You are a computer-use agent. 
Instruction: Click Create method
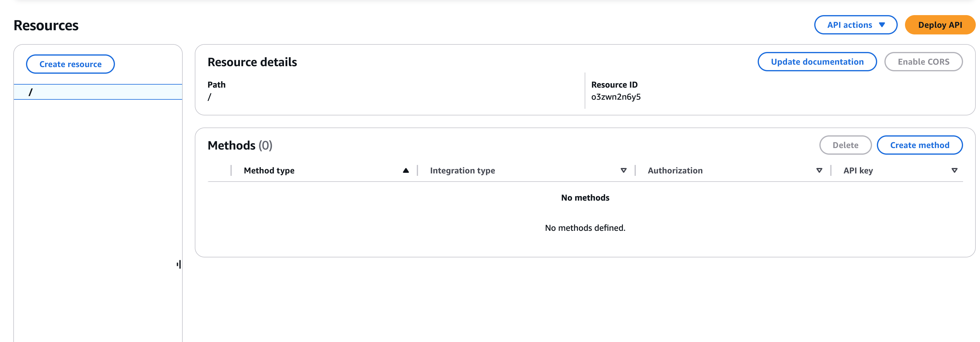pyautogui.click(x=919, y=145)
